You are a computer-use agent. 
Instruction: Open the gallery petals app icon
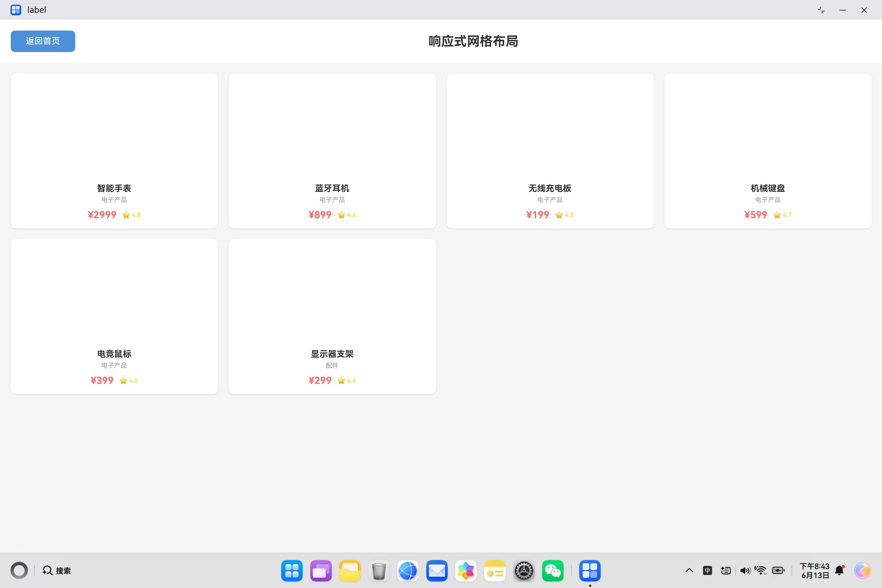click(x=466, y=571)
